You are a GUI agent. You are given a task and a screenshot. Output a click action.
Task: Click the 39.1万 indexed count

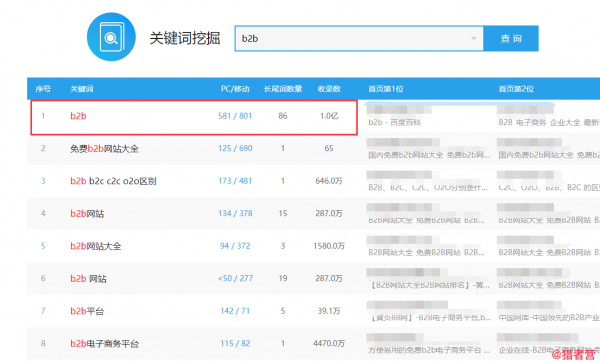[329, 311]
